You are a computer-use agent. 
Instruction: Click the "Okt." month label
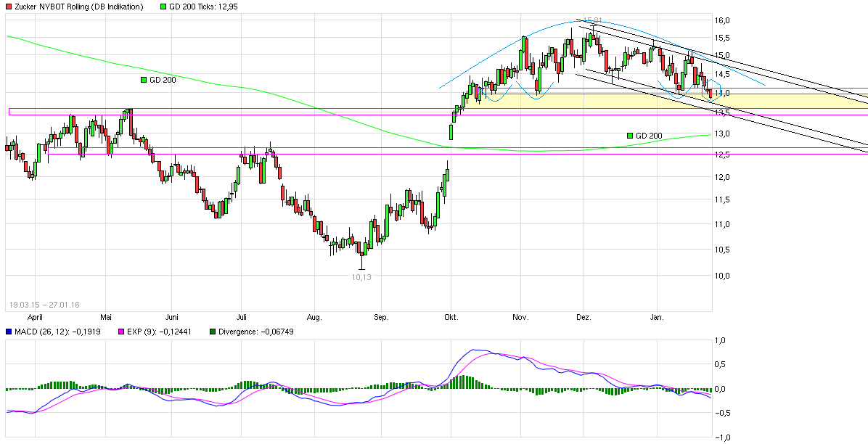(451, 318)
